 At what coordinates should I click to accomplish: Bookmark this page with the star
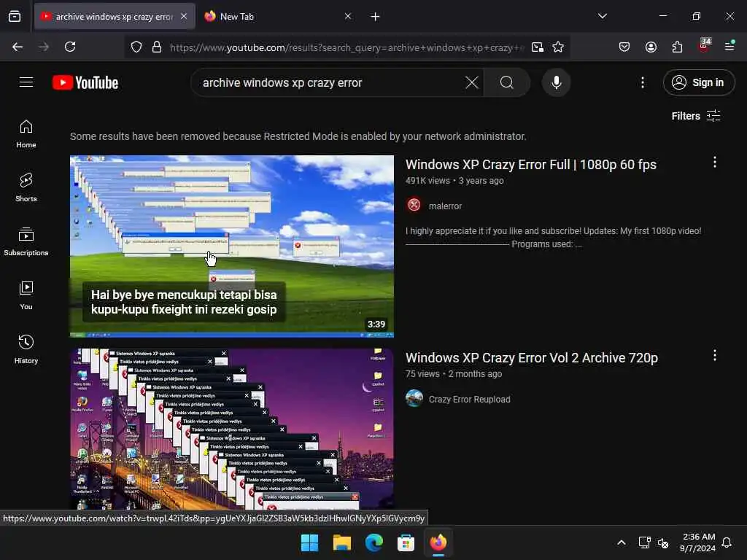tap(558, 47)
